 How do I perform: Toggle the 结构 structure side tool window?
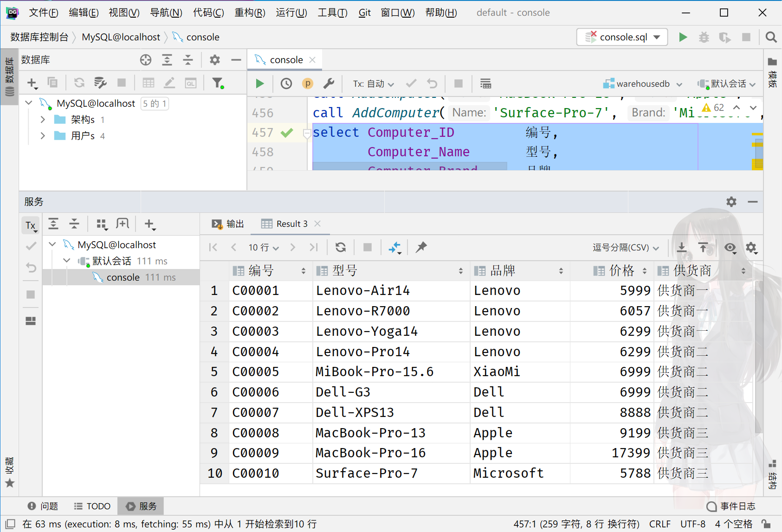pos(772,475)
